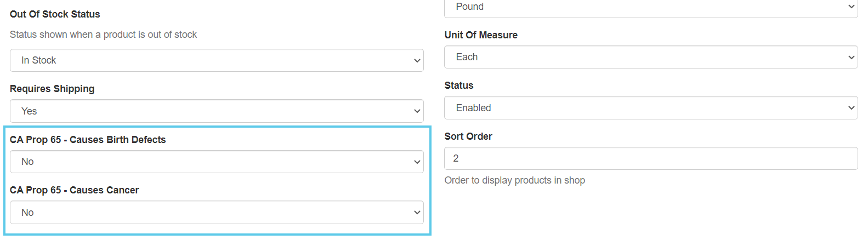Click the chevron arrow on the Enabled select
868x240 pixels.
[851, 108]
